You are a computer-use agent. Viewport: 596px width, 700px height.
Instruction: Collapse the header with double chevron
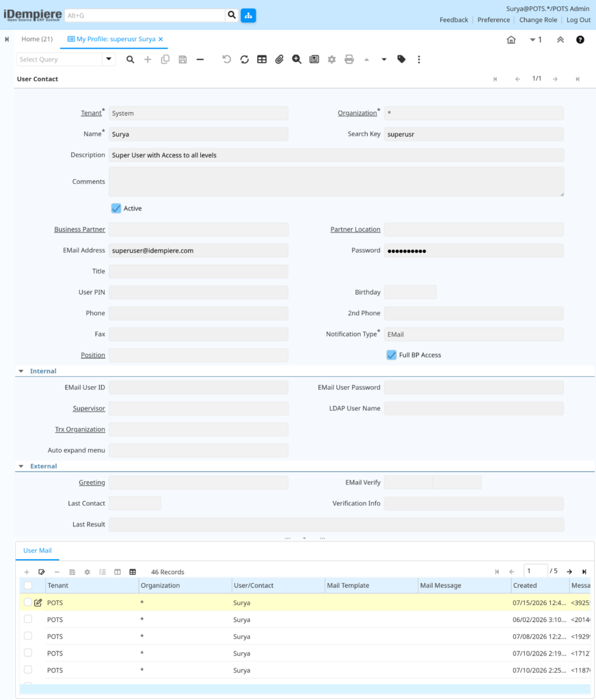560,40
